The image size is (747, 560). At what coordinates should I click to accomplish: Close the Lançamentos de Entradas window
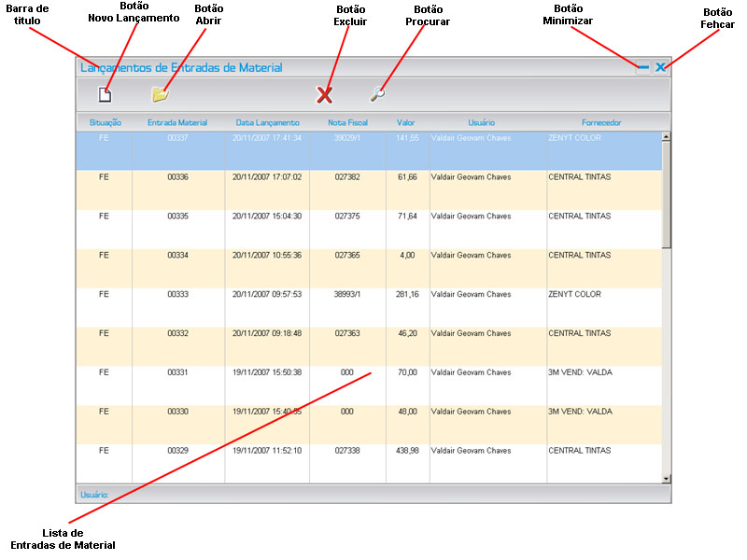[x=660, y=67]
